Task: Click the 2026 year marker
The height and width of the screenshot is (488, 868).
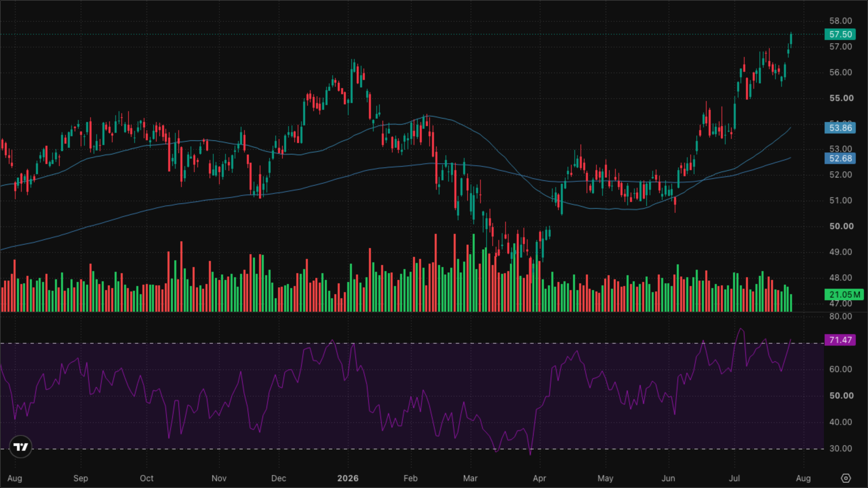Action: point(348,478)
